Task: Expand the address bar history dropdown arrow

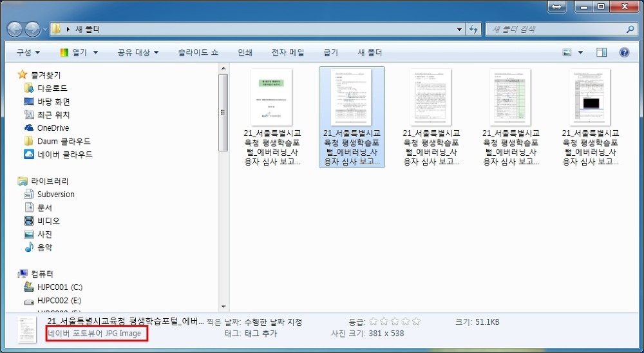Action: 460,29
